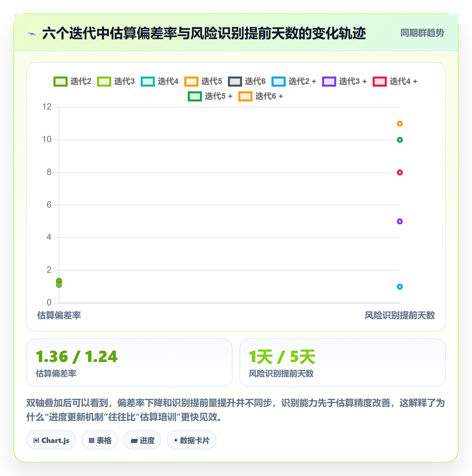
Task: Click the 同期群趋势 label in header
Action: pyautogui.click(x=422, y=33)
